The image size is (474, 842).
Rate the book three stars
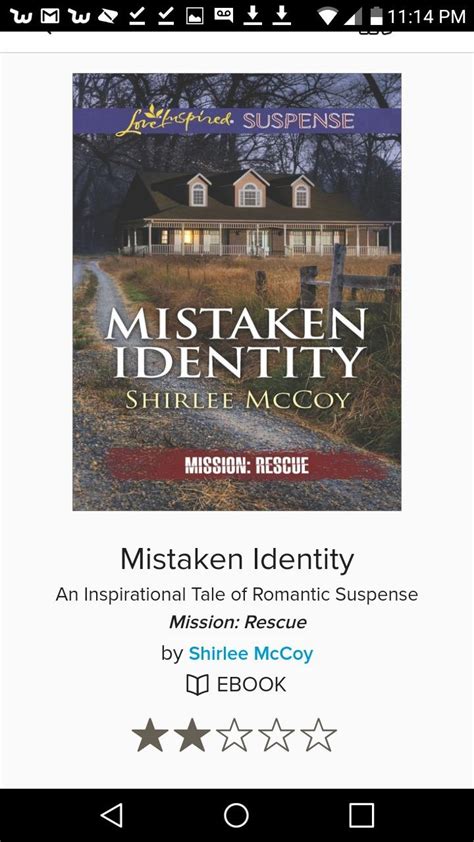click(x=234, y=735)
